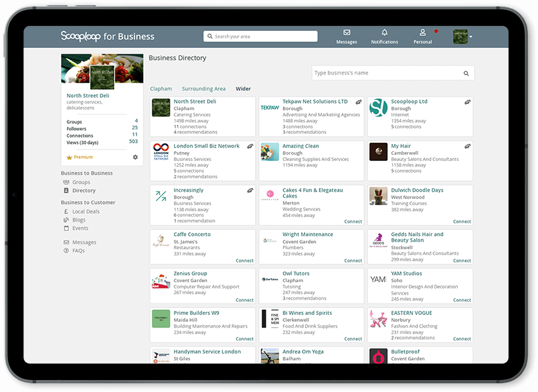This screenshot has width=538, height=392.
Task: Click the search magnifier in business name field
Action: (x=466, y=73)
